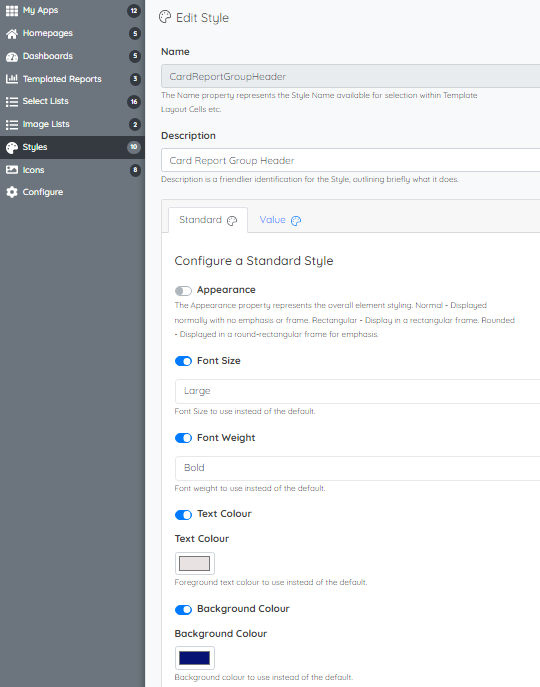Click the Dashboards gauge icon
540x687 pixels.
coord(12,57)
